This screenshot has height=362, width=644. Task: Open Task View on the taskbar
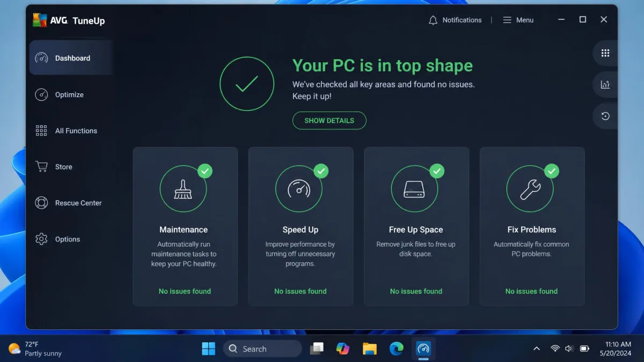pos(317,349)
